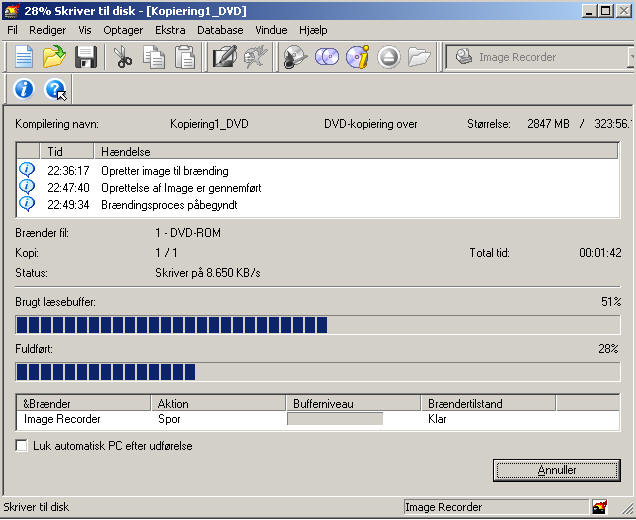Image resolution: width=636 pixels, height=520 pixels.
Task: Click the context Help question-mark icon
Action: coord(55,89)
